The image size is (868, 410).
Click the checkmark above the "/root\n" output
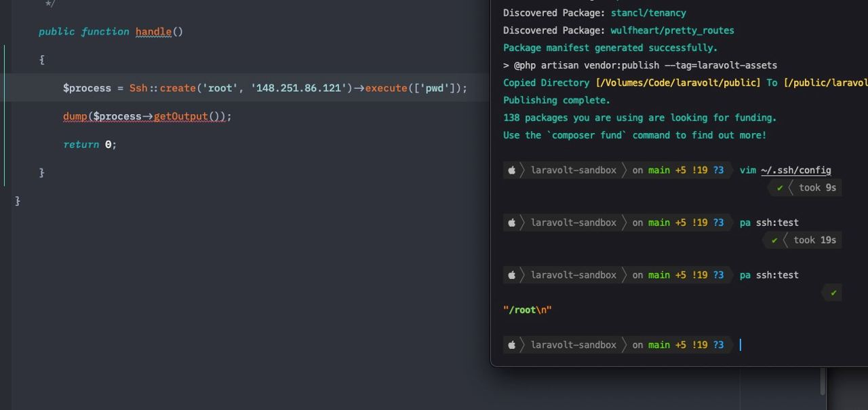click(833, 293)
